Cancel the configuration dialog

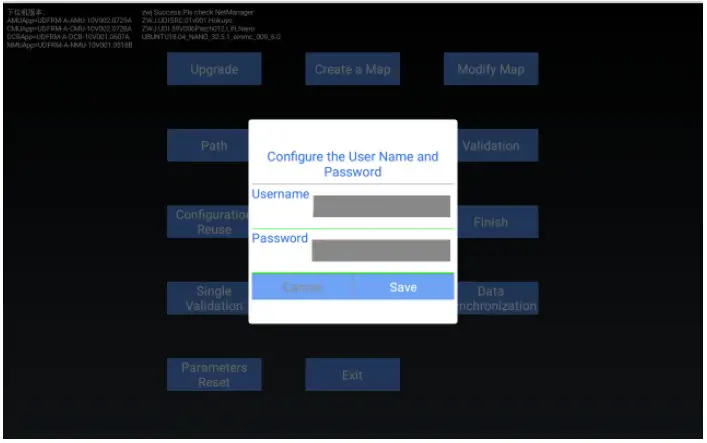click(x=303, y=287)
